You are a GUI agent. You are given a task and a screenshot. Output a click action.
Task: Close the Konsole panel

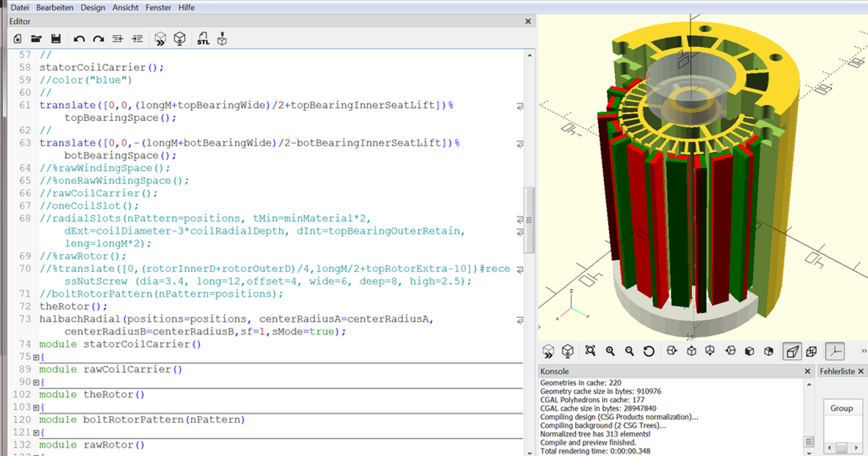coord(808,371)
